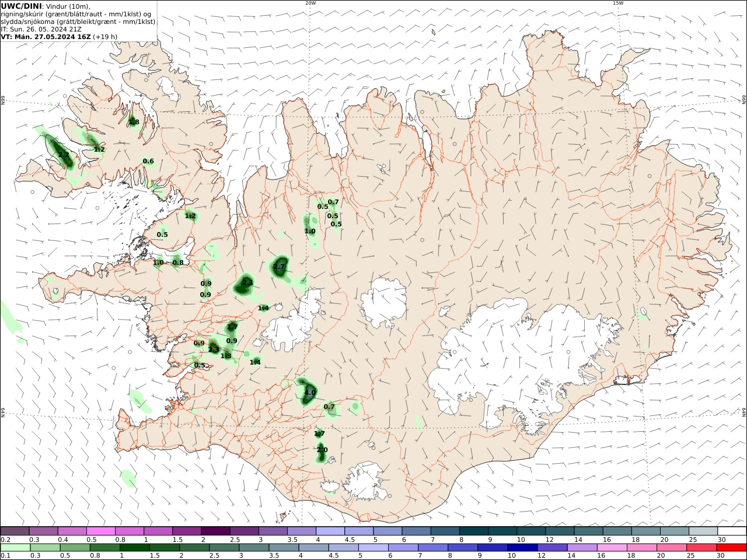Click the 15W longitude label at top
The width and height of the screenshot is (747, 560).
618,3
